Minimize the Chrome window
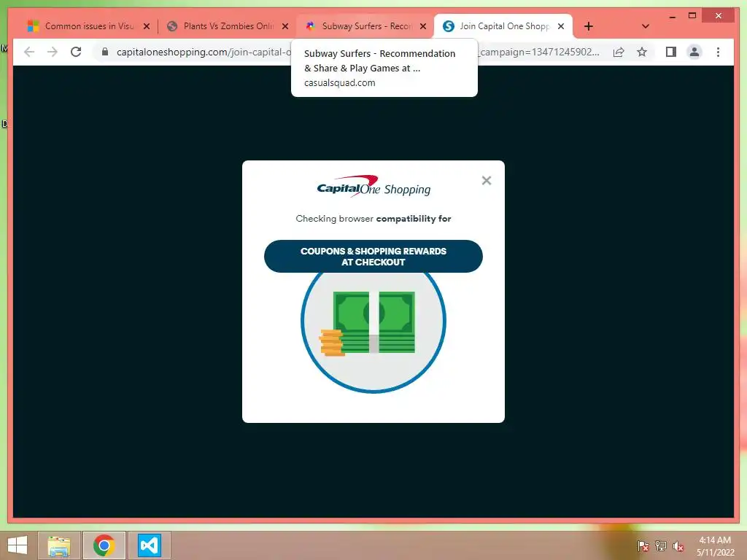The height and width of the screenshot is (560, 747). click(x=672, y=16)
